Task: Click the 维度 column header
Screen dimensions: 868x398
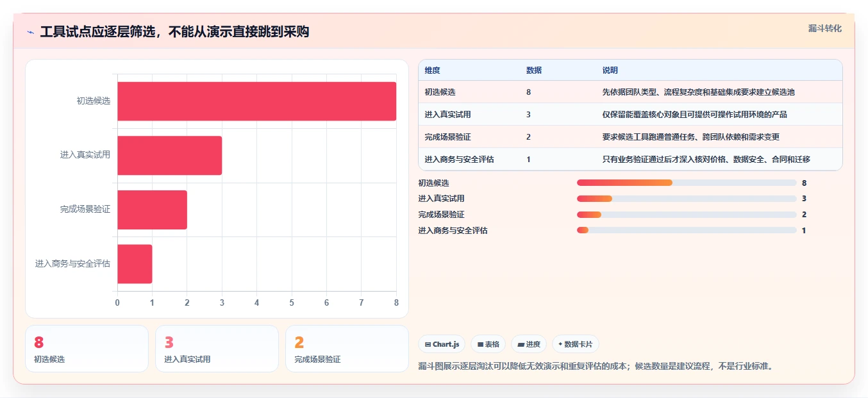Action: click(433, 70)
